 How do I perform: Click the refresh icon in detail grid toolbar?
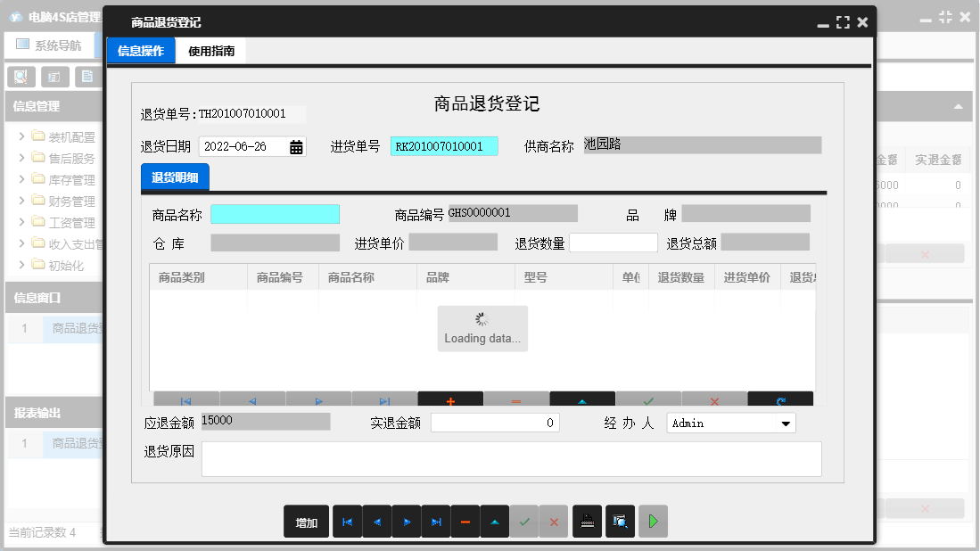coord(780,399)
